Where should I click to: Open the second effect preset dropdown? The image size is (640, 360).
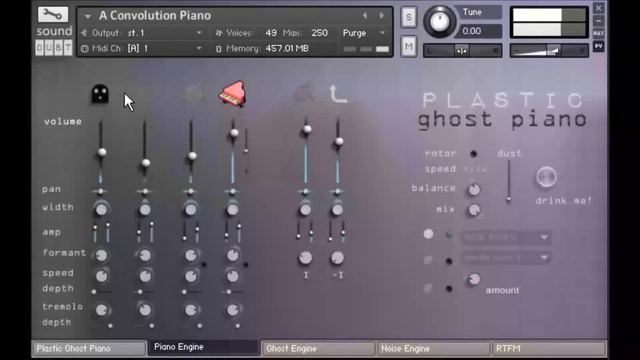506,258
